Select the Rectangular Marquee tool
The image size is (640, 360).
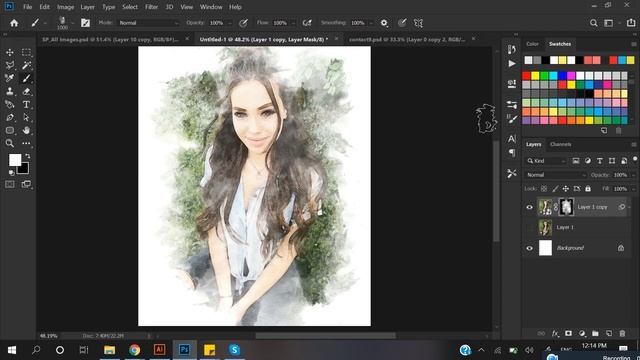tap(27, 52)
